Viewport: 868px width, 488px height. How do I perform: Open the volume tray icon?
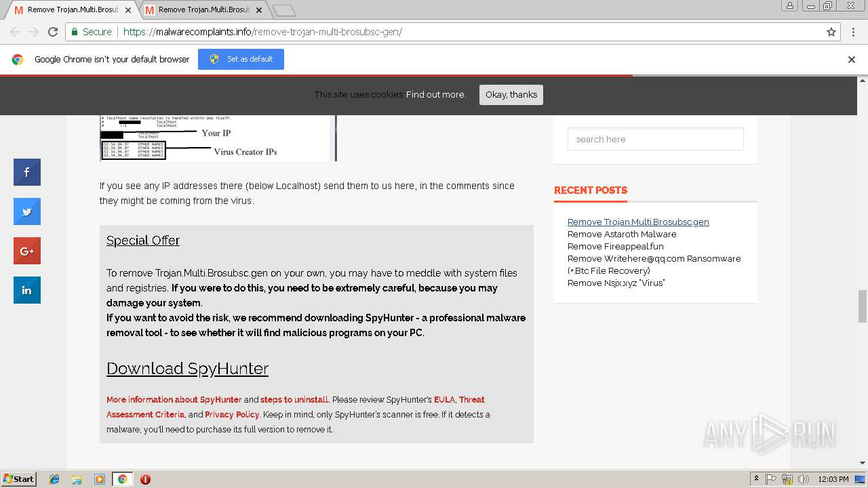coord(804,479)
